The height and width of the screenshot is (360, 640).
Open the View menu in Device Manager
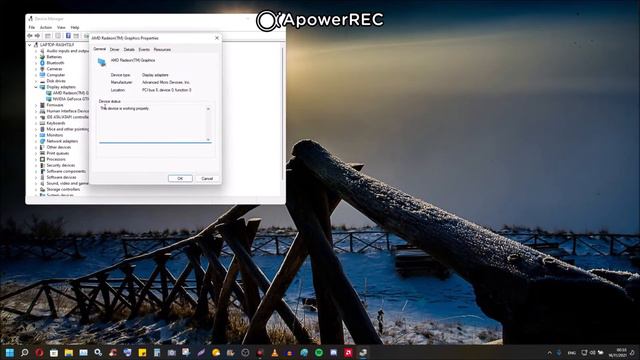point(61,27)
